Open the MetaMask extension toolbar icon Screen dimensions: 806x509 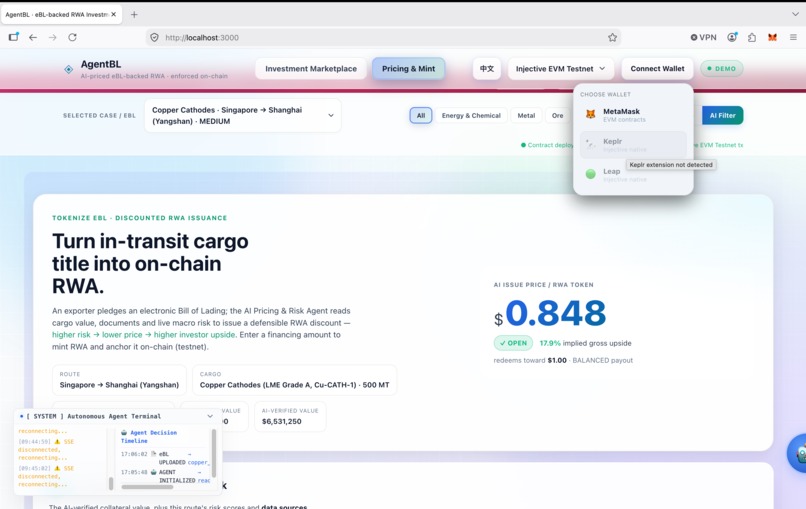(772, 38)
